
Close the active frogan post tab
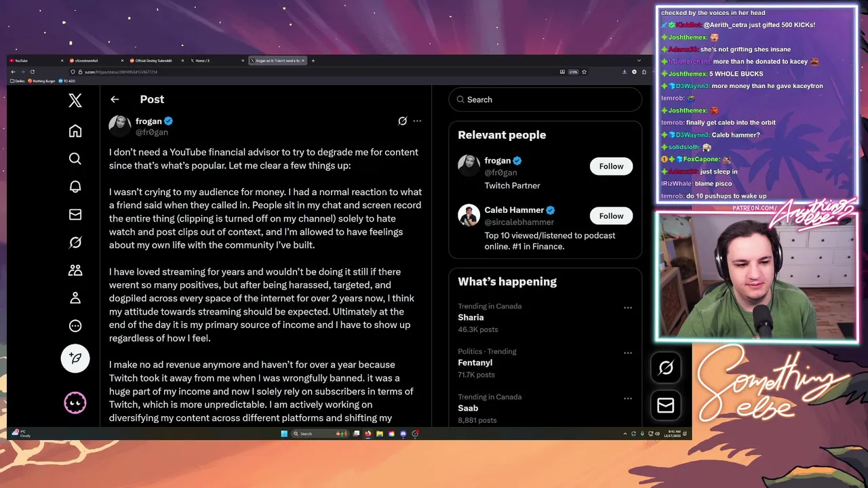(303, 60)
